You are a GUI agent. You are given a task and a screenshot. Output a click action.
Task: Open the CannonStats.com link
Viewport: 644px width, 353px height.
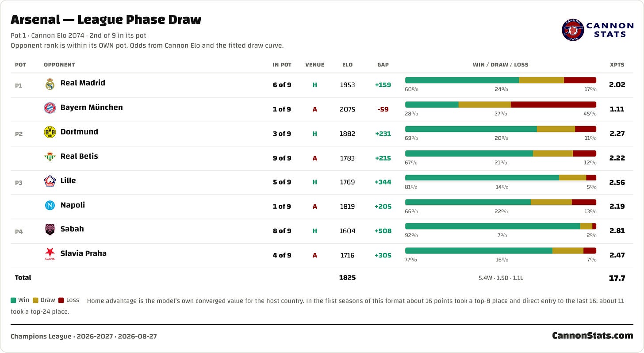[x=593, y=336]
